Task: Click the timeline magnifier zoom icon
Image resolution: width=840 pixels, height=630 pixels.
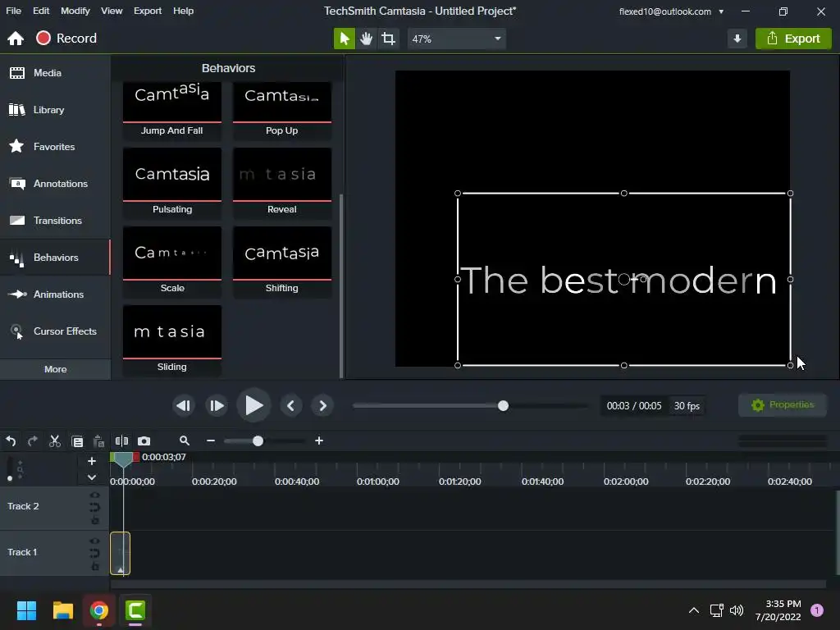Action: point(185,441)
